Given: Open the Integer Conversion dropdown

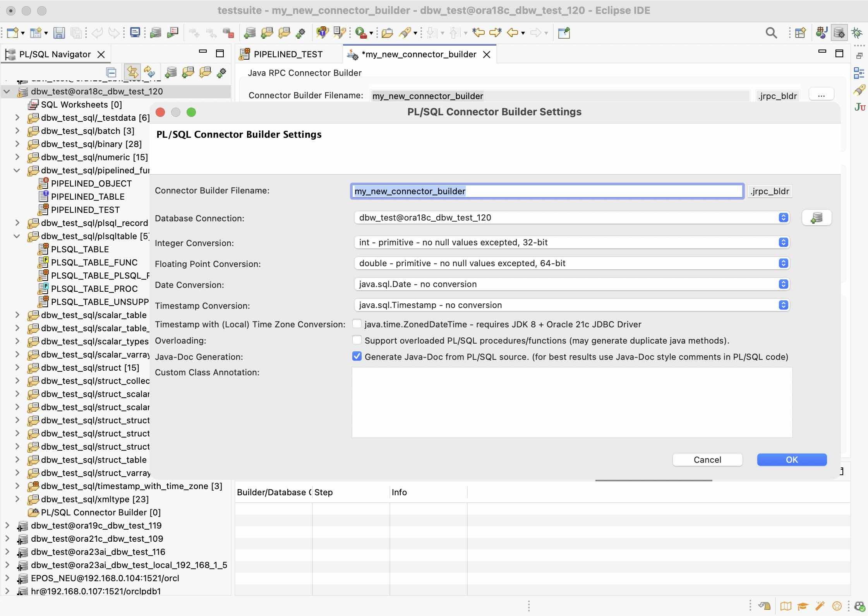Looking at the screenshot, I should point(784,242).
